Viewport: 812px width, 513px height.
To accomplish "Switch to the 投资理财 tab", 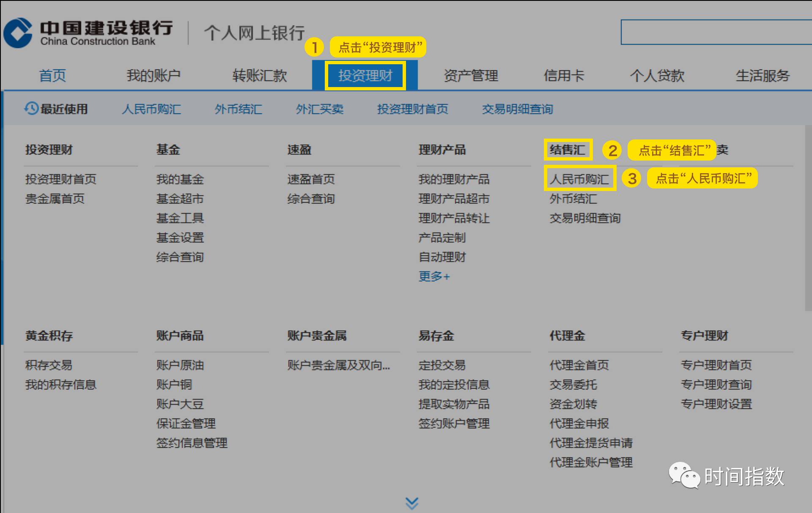I will (365, 76).
